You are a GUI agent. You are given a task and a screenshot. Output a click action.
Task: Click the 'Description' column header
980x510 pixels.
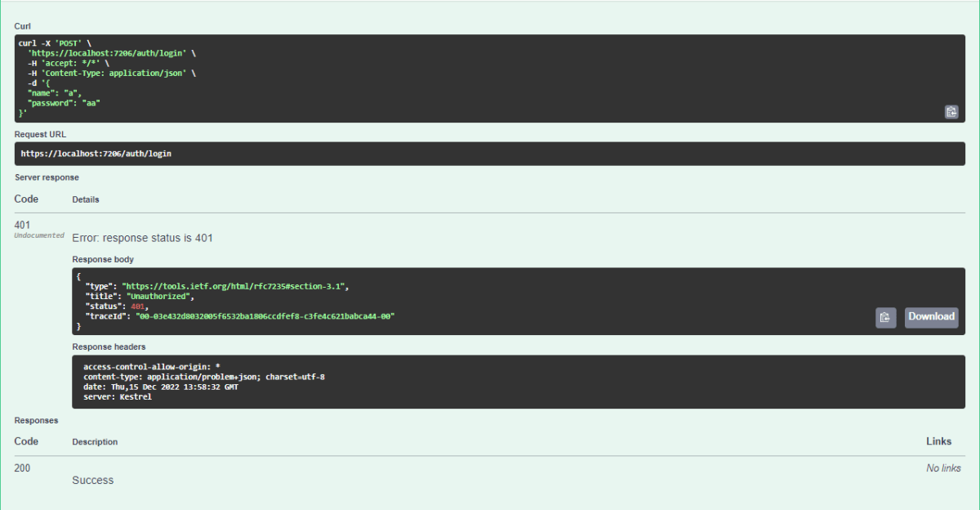click(95, 442)
